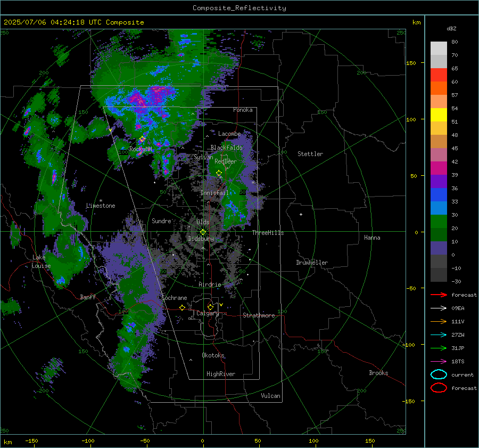The image size is (479, 448).
Task: Click the Ponoka city label
Action: [243, 110]
